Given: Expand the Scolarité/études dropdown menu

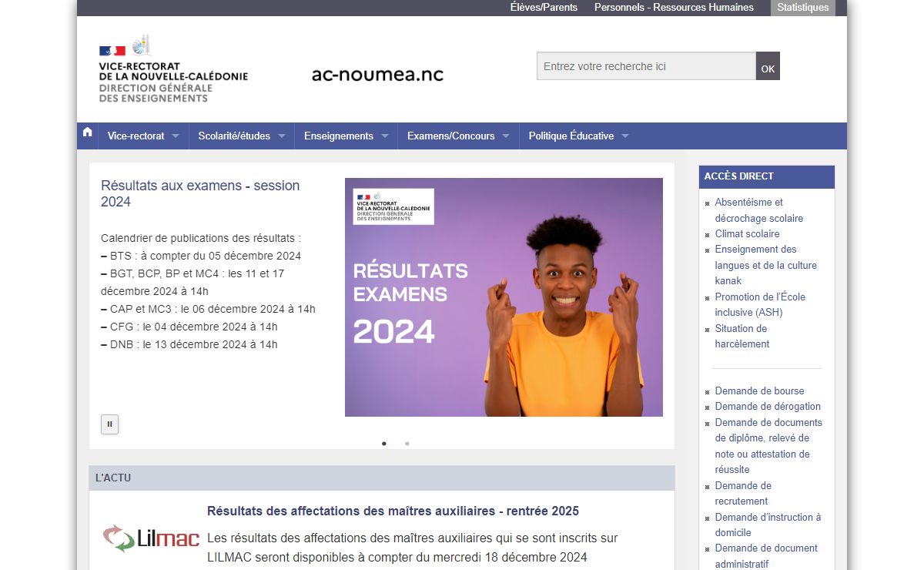Looking at the screenshot, I should (241, 136).
